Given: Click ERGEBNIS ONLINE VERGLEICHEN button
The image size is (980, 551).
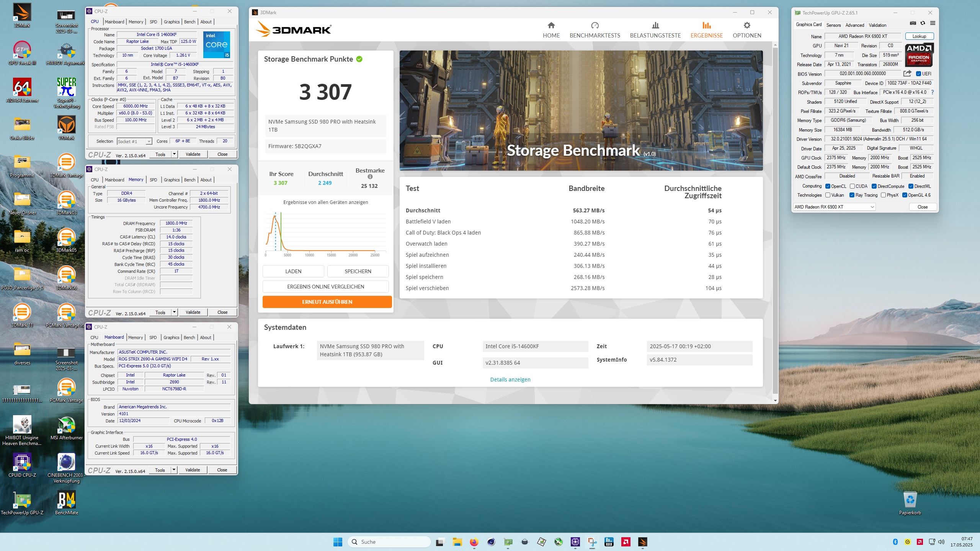Looking at the screenshot, I should [x=326, y=287].
